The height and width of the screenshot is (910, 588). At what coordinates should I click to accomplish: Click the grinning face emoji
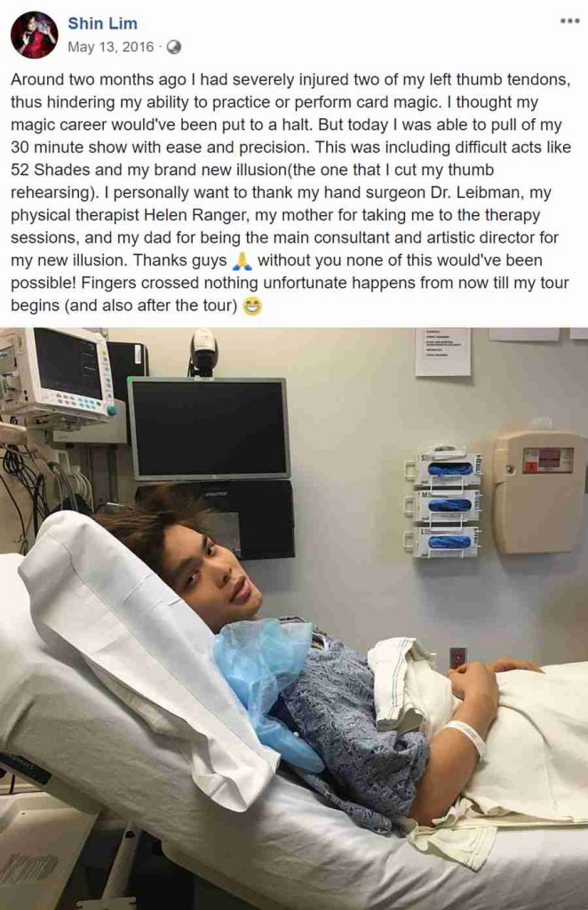point(251,306)
